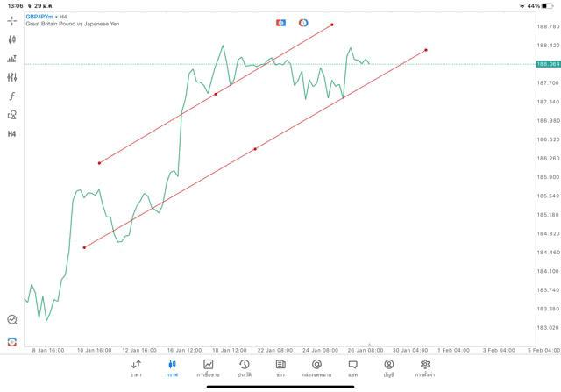Tap the bar chart icon in sidebar
Screen dimensions: 561x392
(x=12, y=59)
